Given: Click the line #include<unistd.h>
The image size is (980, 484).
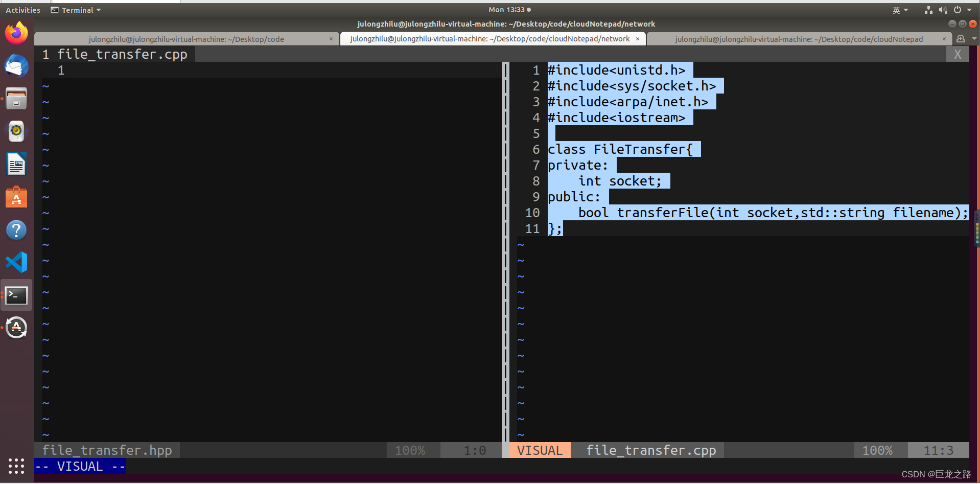Looking at the screenshot, I should (x=617, y=70).
